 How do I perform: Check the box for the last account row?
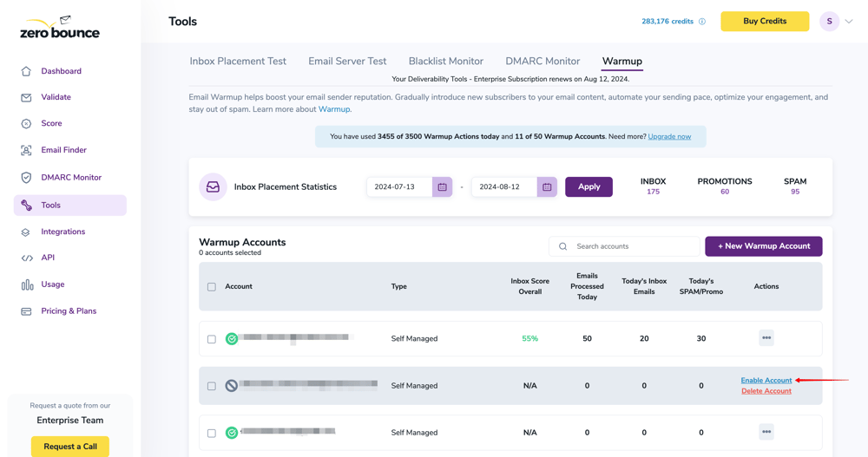pyautogui.click(x=212, y=434)
